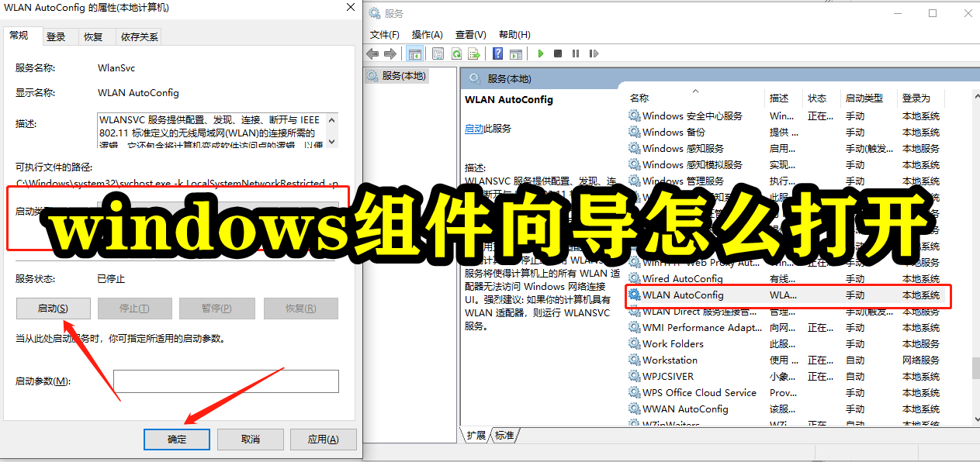Click gear icon of Windows 感知服务 row
Image resolution: width=980 pixels, height=462 pixels.
635,148
